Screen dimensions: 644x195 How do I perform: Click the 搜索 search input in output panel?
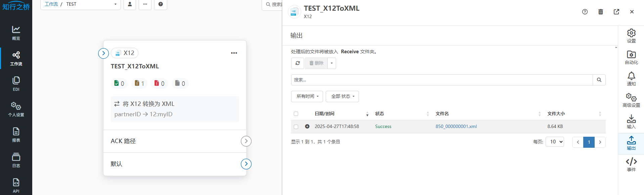(x=442, y=80)
